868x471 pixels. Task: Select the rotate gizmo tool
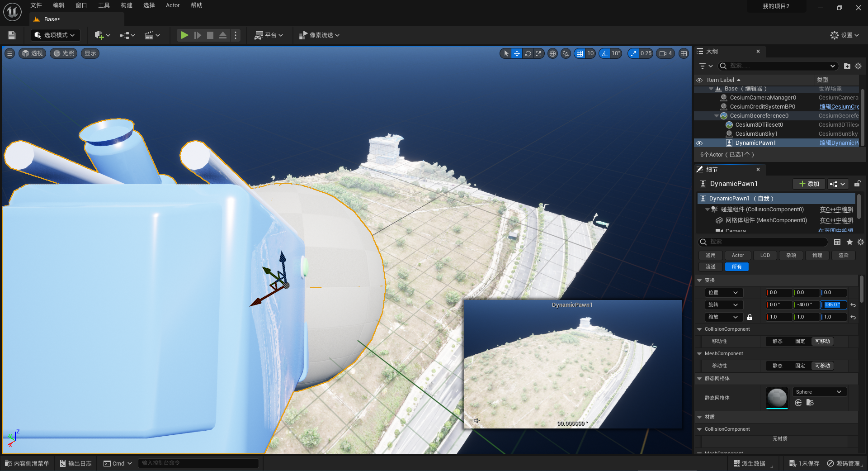[x=528, y=53]
